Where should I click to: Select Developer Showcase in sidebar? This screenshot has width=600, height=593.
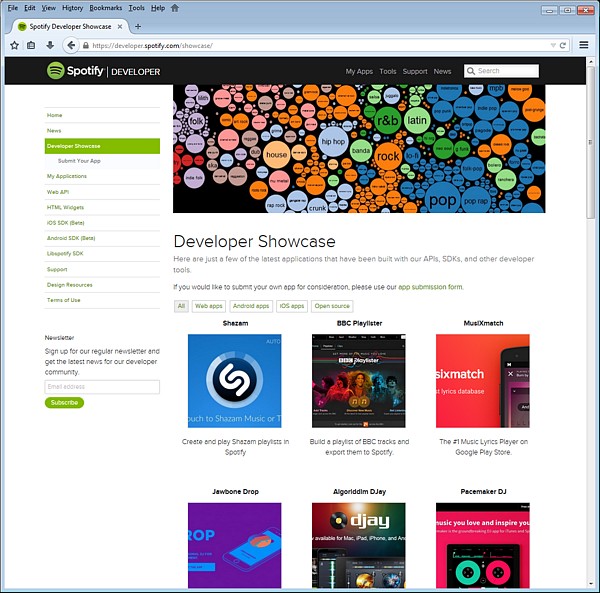pos(102,146)
